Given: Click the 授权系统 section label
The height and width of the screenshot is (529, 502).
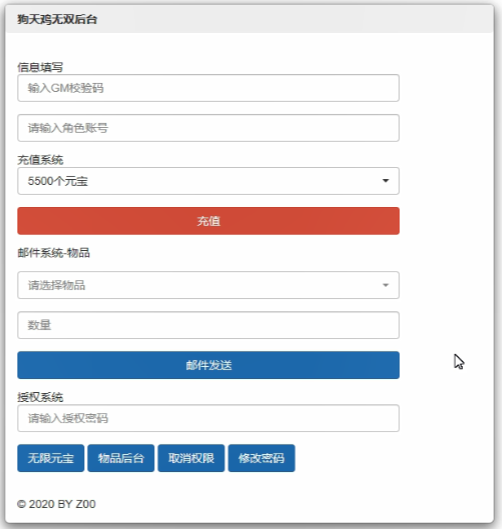Looking at the screenshot, I should (40, 397).
